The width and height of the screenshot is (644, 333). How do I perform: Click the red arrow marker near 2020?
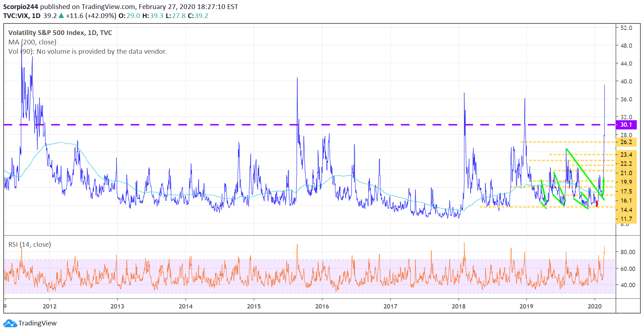point(597,204)
